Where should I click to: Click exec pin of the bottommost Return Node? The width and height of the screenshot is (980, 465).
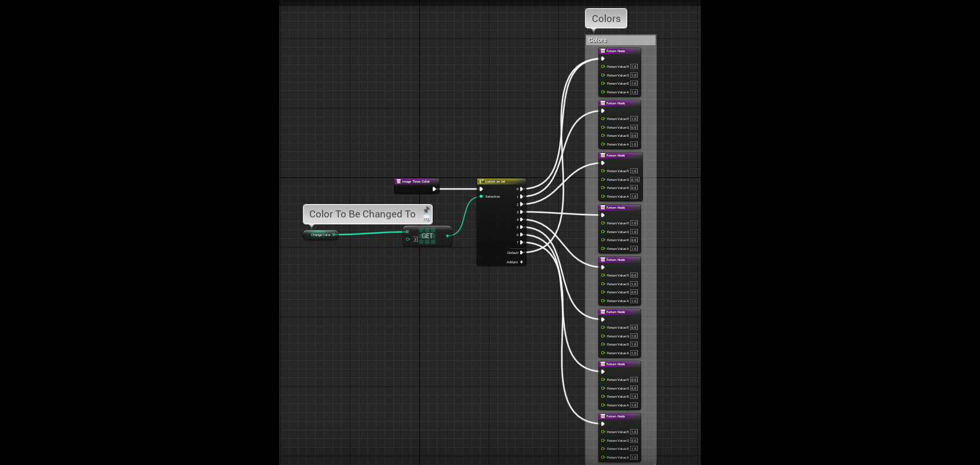(x=603, y=424)
